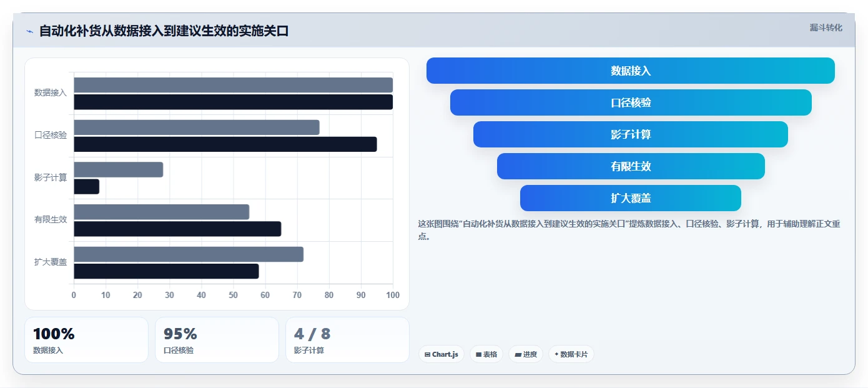Image resolution: width=868 pixels, height=388 pixels.
Task: Open the 100% 数据接入 stat card
Action: coord(86,340)
